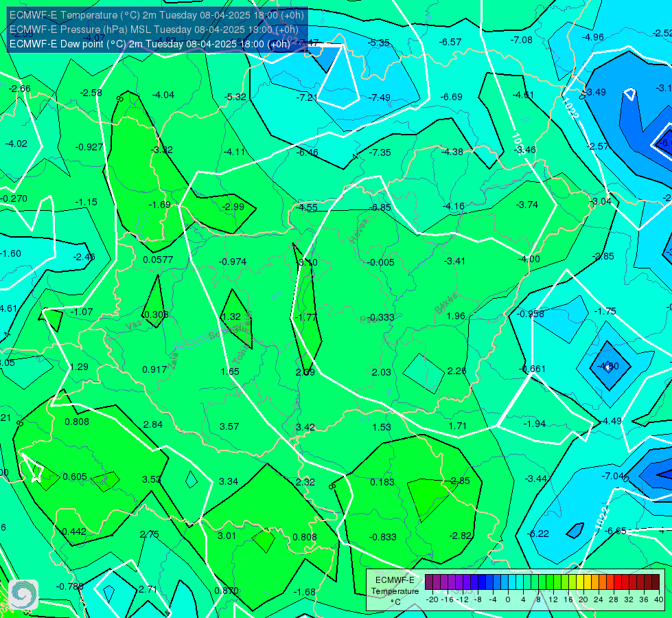
Task: Click the legend tick label 28
Action: click(613, 599)
